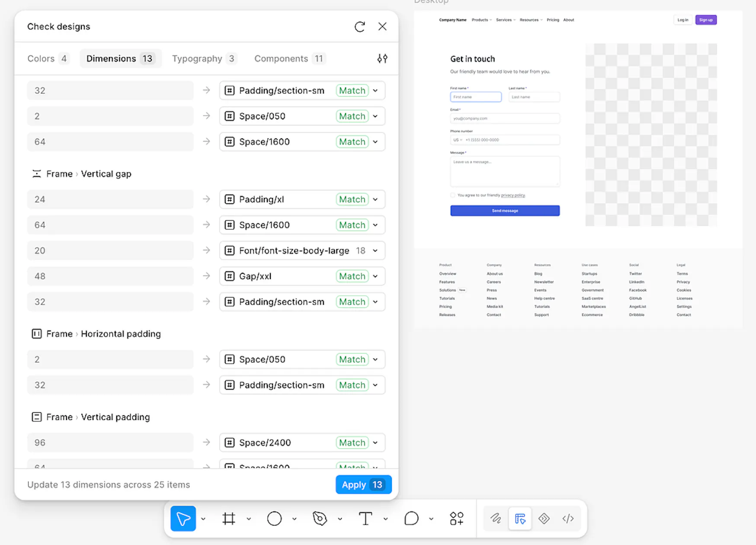The image size is (756, 545).
Task: Click the Frame Horizontal padding section icon
Action: (37, 334)
